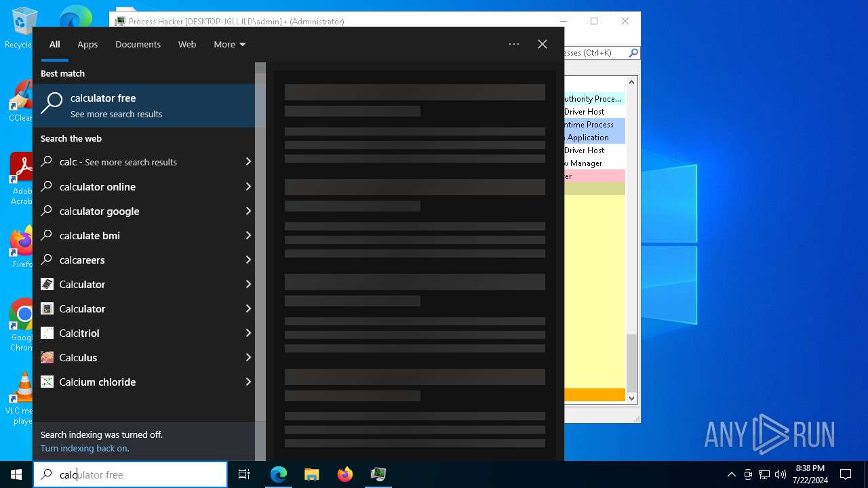
Task: Click the search magnifier in Process Hacker
Action: coord(633,52)
